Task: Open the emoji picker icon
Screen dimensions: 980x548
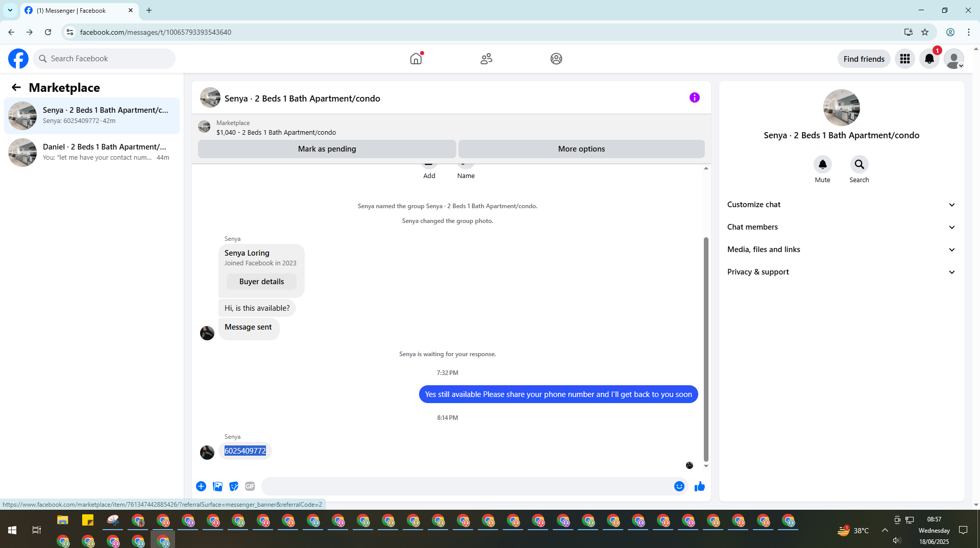Action: [679, 486]
